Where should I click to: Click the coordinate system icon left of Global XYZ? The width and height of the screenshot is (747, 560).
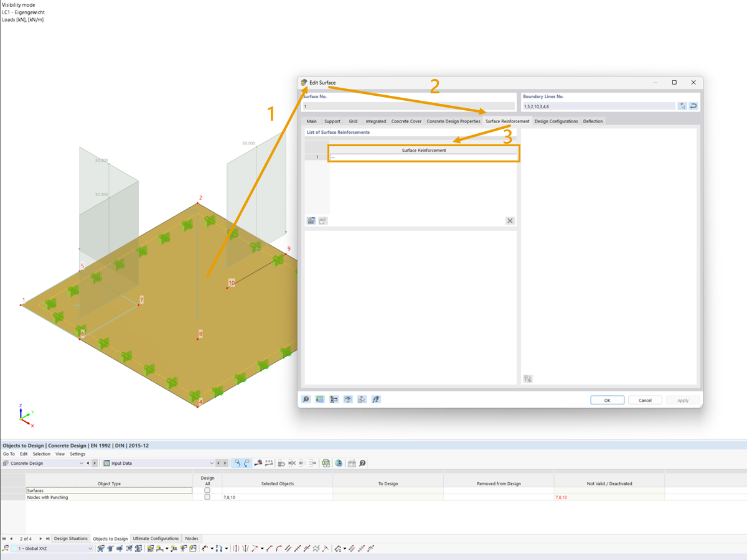(5, 549)
